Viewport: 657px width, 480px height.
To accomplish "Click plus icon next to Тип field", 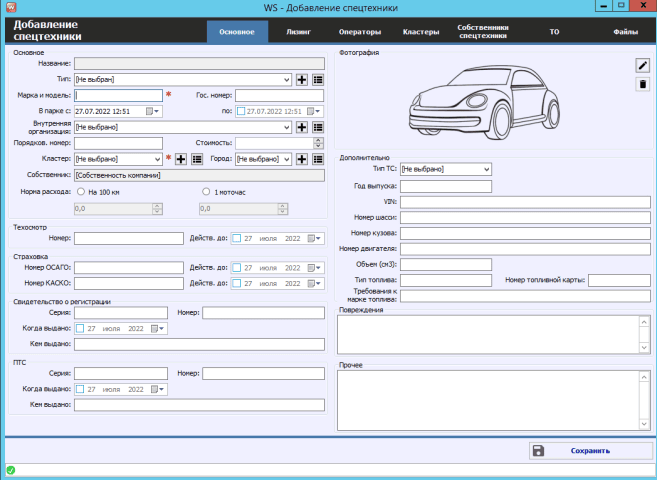I will coord(302,78).
